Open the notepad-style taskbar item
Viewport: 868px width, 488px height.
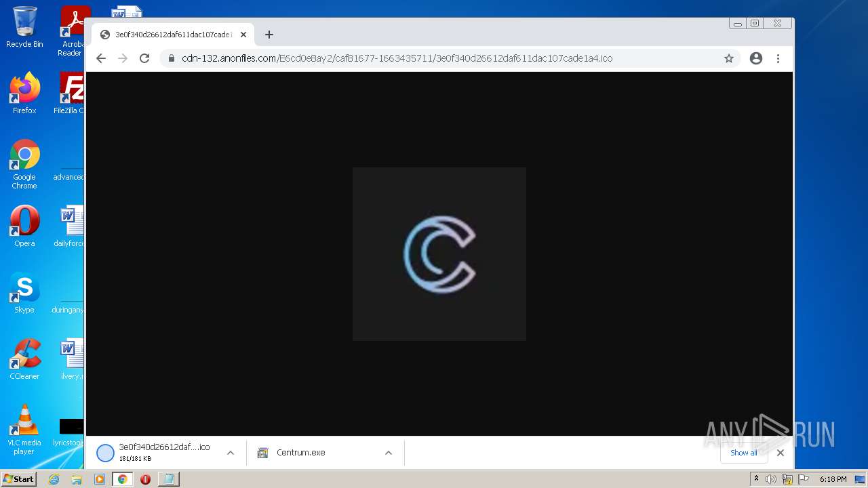pos(168,479)
